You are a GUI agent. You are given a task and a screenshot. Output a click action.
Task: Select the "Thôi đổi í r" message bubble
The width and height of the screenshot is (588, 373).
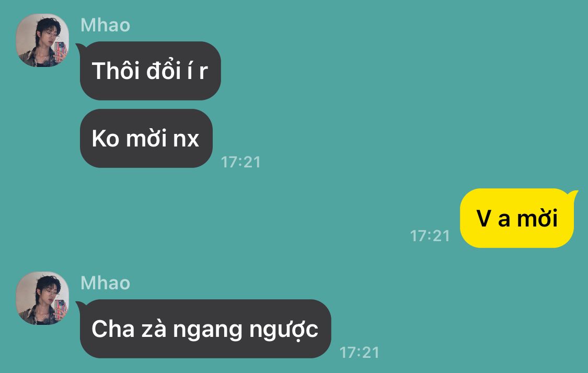click(x=150, y=71)
